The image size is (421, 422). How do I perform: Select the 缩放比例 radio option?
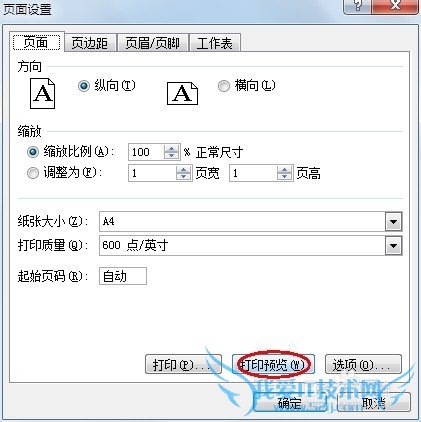click(x=33, y=152)
